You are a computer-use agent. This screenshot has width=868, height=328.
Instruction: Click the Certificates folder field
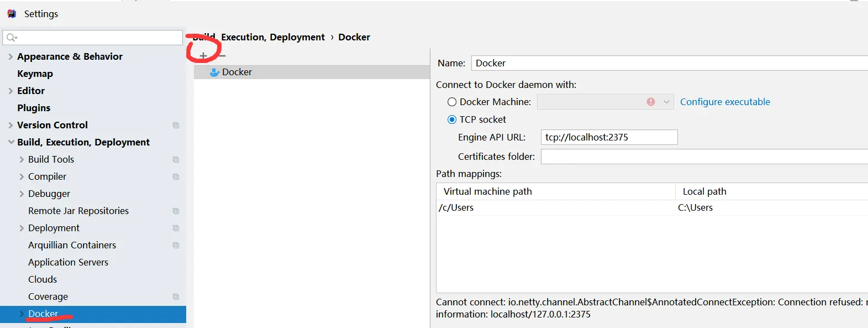click(x=704, y=157)
